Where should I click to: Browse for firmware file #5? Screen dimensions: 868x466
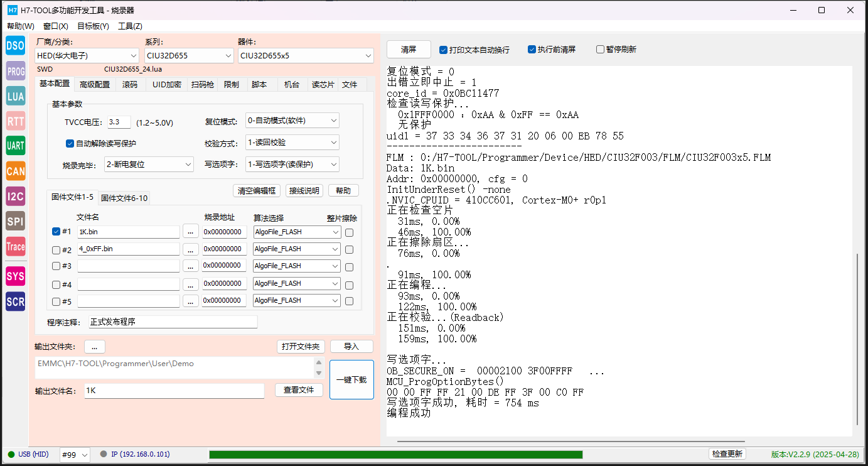tap(190, 301)
